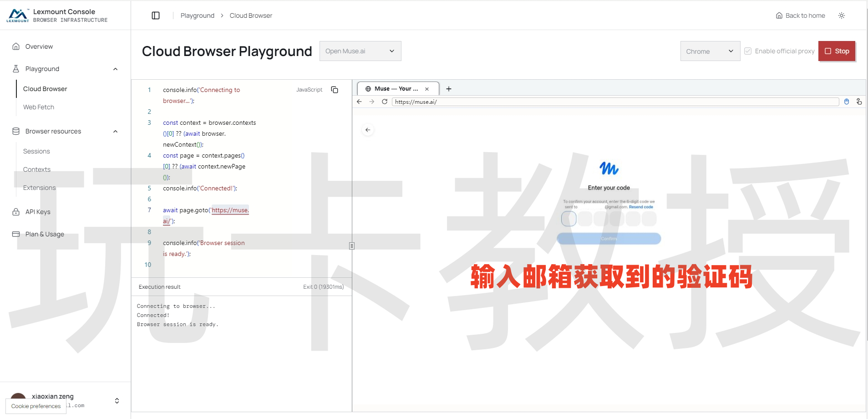Collapse the Browser resources section chevron
This screenshot has width=868, height=419.
coord(116,132)
